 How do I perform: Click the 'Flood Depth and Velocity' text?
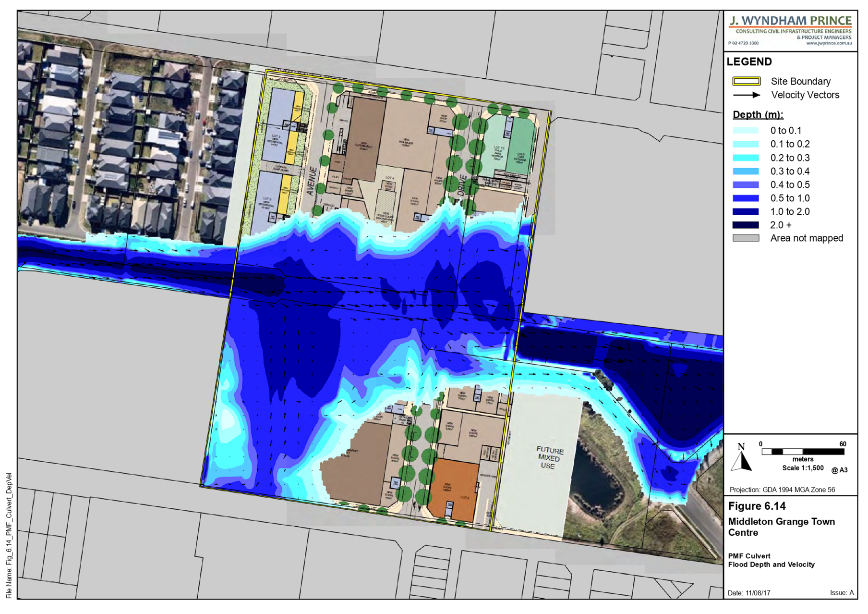tap(772, 565)
